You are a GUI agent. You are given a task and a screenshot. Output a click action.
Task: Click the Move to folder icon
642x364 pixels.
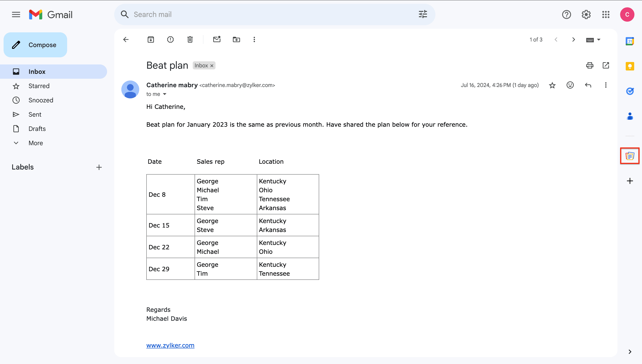(x=236, y=39)
